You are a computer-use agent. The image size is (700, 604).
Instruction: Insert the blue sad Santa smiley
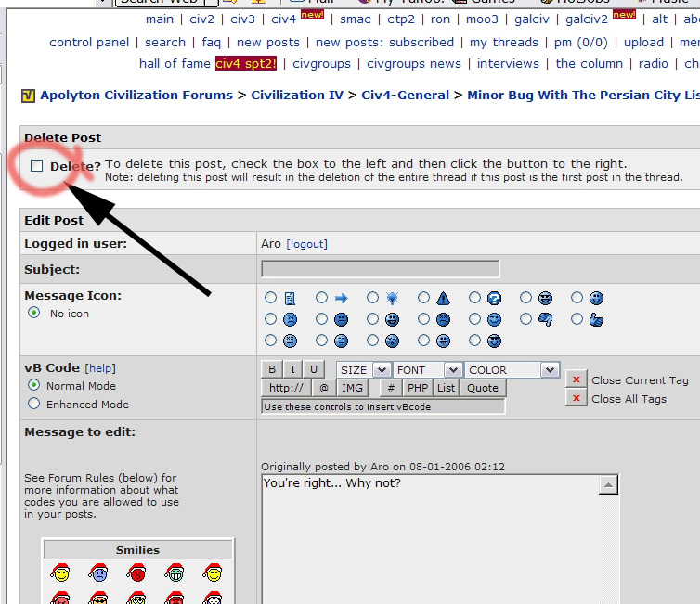[98, 573]
